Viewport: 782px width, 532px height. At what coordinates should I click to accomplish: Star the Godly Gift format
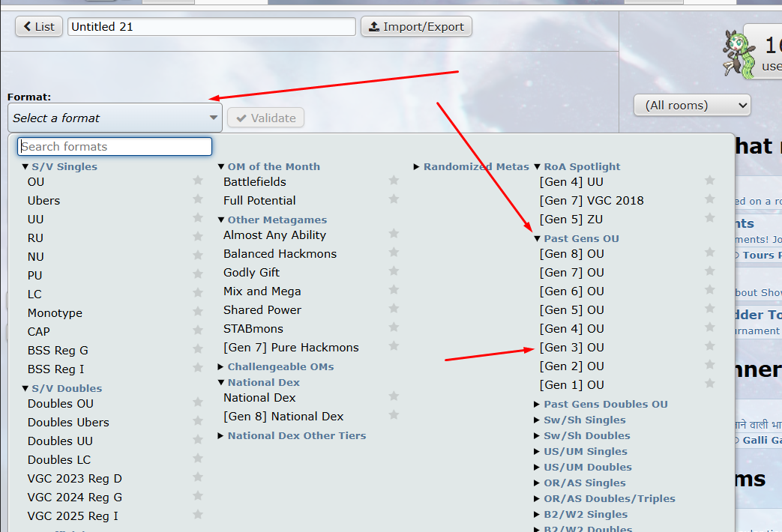click(394, 270)
